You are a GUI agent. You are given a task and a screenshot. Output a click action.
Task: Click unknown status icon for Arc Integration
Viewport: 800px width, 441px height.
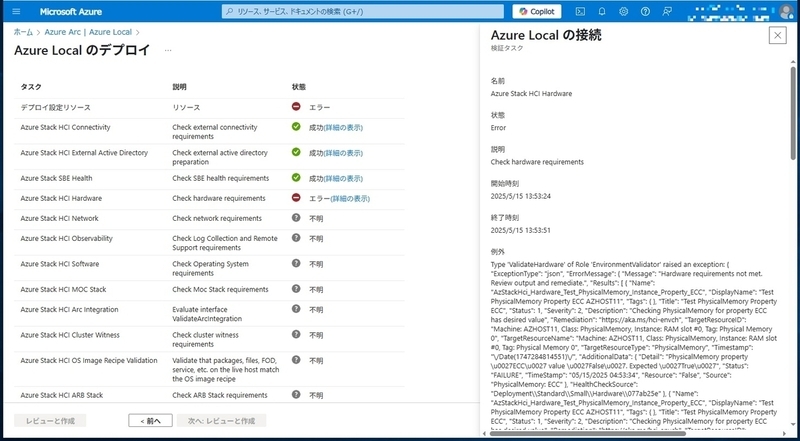point(296,308)
